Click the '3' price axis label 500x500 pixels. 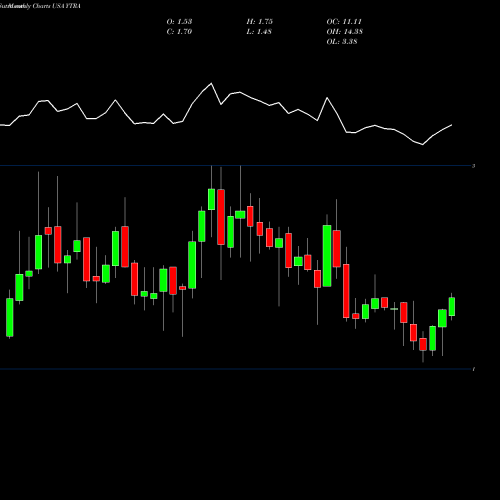point(474,166)
